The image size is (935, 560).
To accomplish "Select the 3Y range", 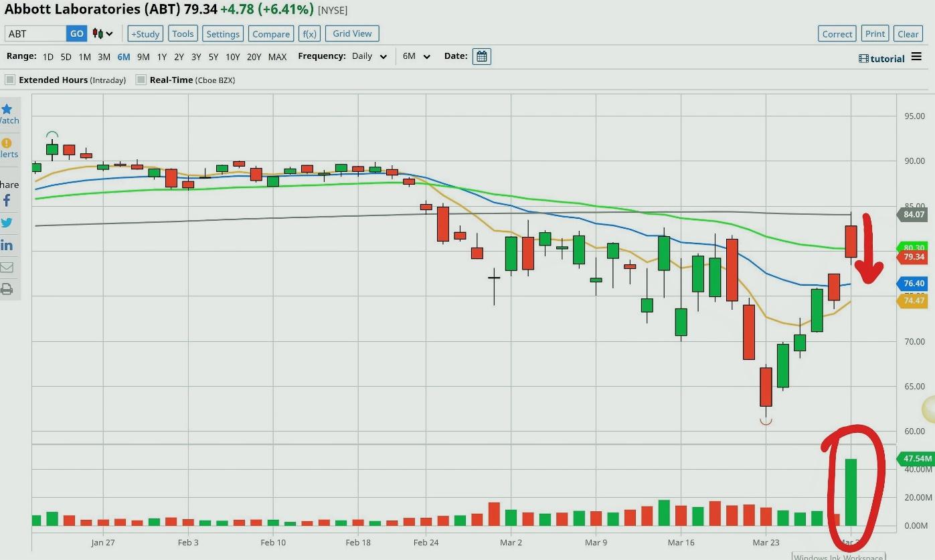I will 196,57.
